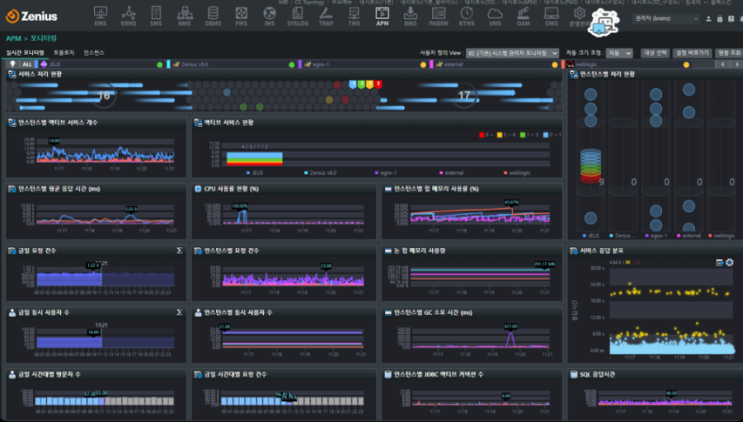
Task: Switch to the 인스턴스 tab
Action: tap(93, 52)
